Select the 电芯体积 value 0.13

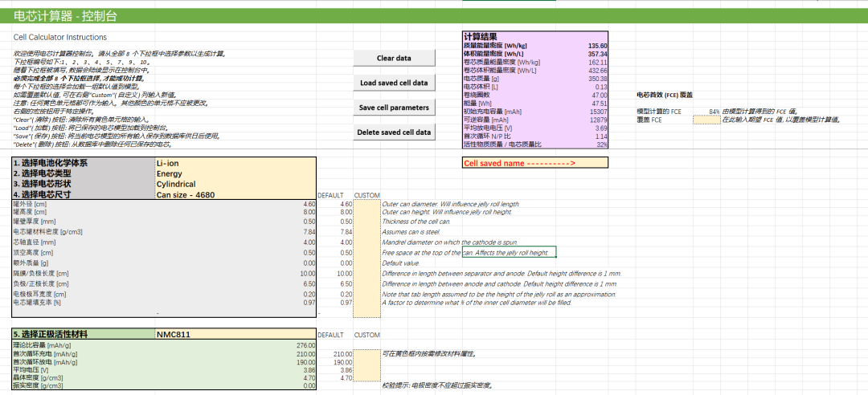pyautogui.click(x=602, y=87)
